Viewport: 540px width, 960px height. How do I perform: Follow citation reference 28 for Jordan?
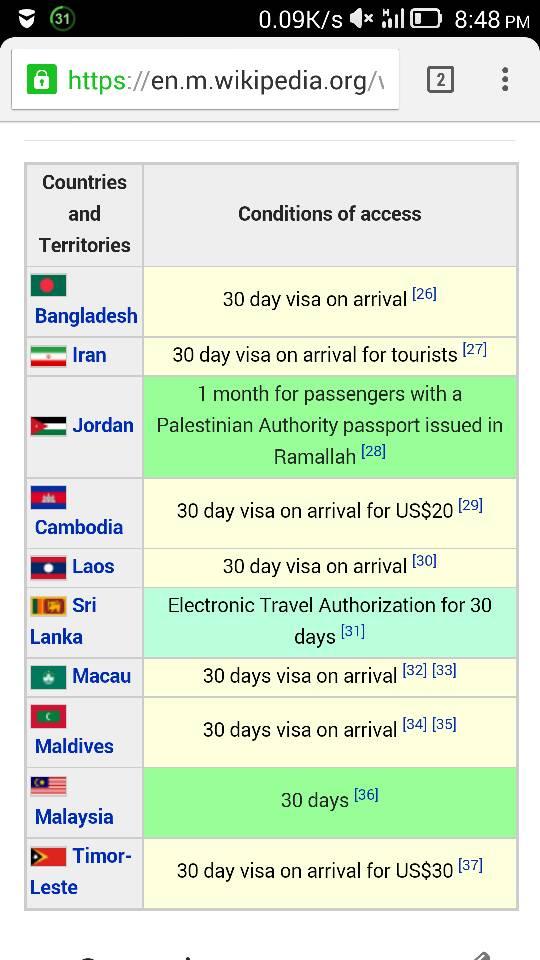pos(373,452)
